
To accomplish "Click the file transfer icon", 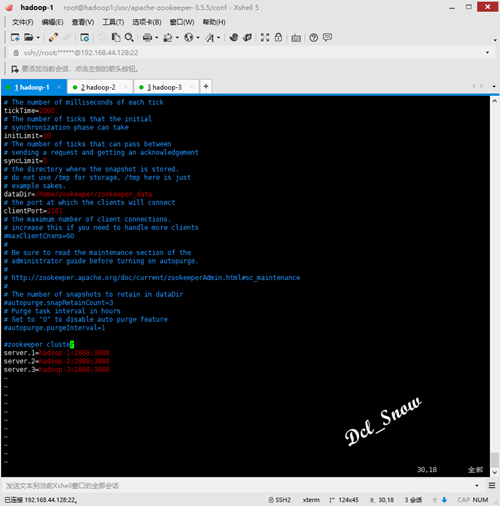I will pos(168,38).
